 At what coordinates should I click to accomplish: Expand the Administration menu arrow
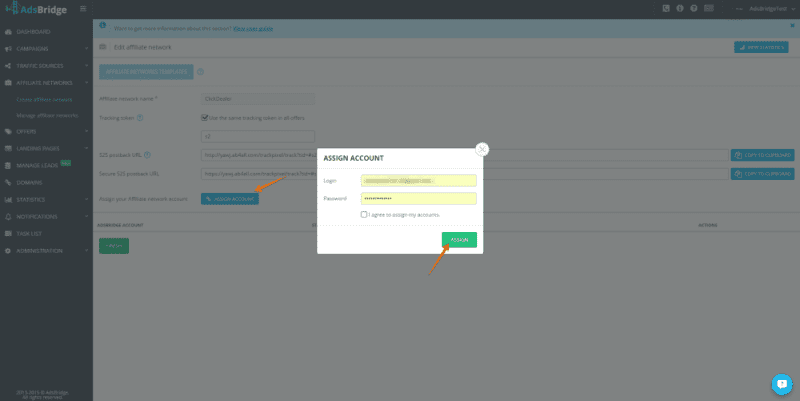coord(86,251)
